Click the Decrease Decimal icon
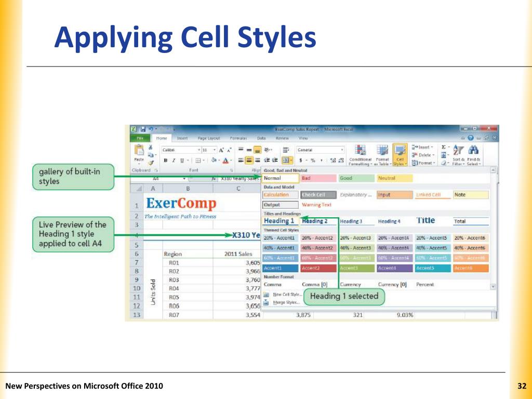Image resolution: width=532 pixels, height=399 pixels. point(341,160)
